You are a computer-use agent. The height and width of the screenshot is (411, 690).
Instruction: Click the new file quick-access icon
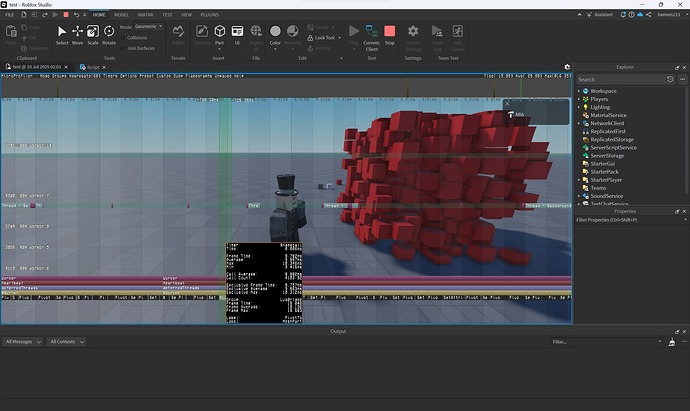point(24,15)
